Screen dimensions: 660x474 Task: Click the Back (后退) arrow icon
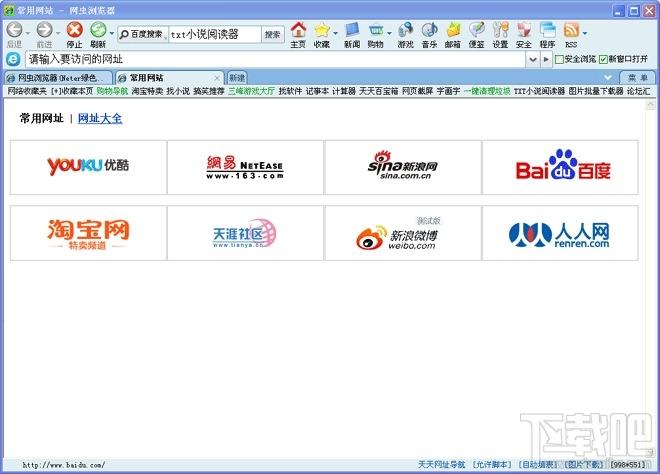tap(15, 30)
